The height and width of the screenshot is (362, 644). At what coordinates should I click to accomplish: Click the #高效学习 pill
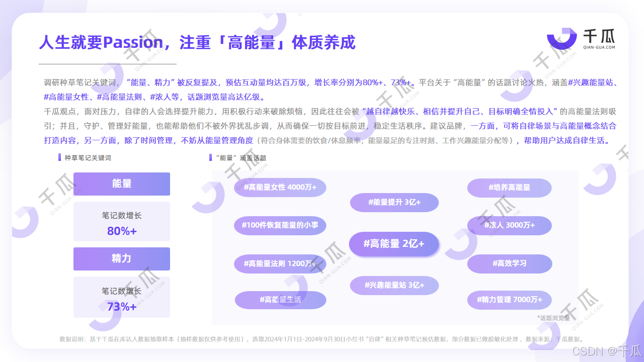(510, 263)
